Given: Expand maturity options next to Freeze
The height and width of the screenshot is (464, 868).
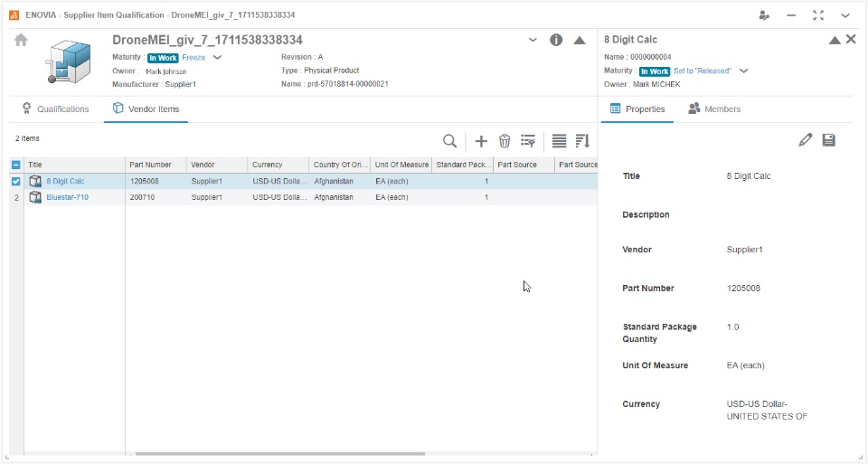Looking at the screenshot, I should pyautogui.click(x=218, y=58).
